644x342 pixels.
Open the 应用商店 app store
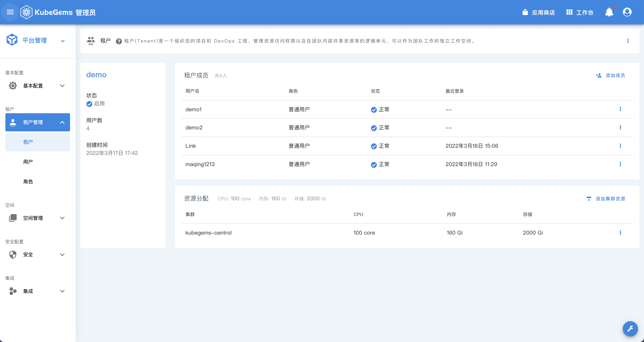click(x=539, y=12)
